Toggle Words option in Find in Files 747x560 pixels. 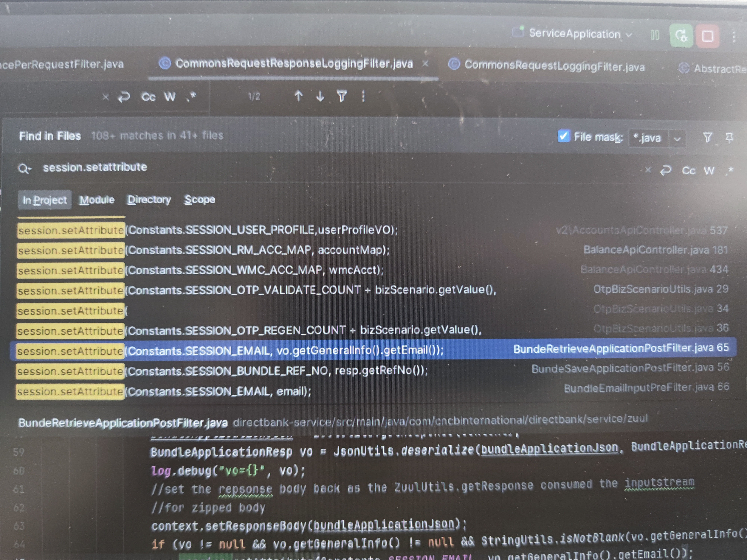point(709,170)
